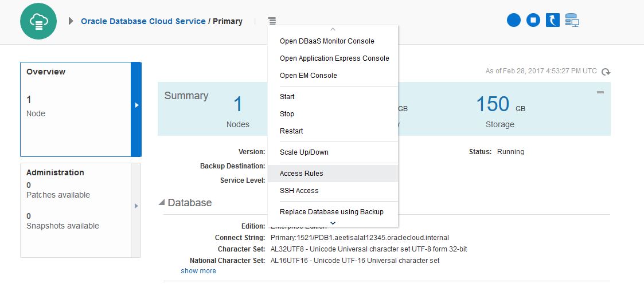
Task: Click the AL16UTF16 National Character Set value
Action: pyautogui.click(x=356, y=261)
